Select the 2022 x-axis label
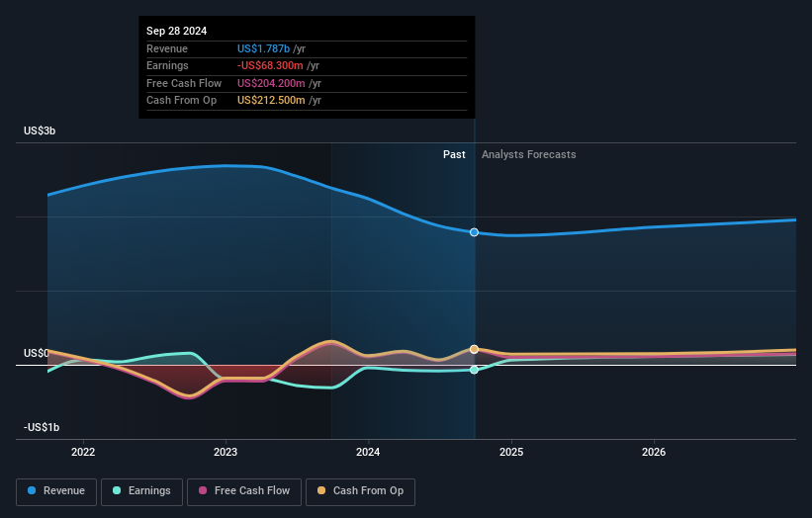This screenshot has width=812, height=518. (x=83, y=452)
